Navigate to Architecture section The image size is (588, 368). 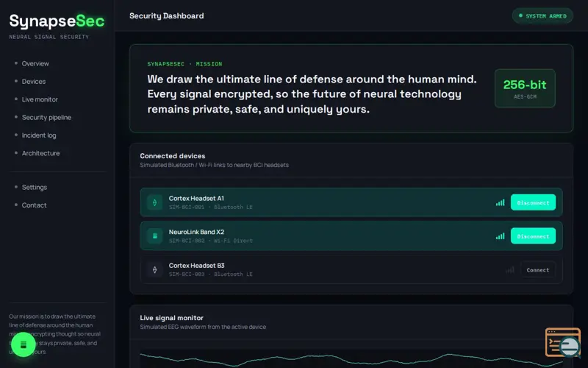pos(41,153)
